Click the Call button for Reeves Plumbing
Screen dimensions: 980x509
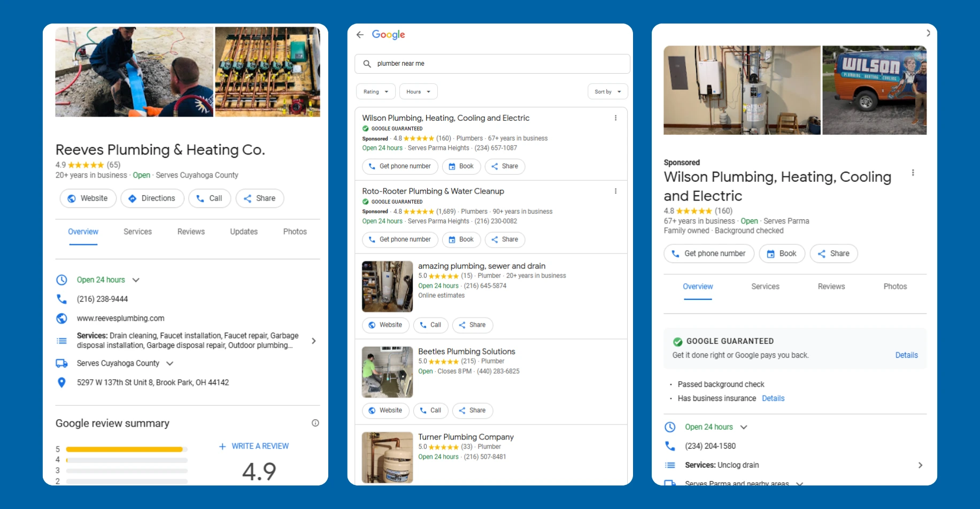[210, 198]
